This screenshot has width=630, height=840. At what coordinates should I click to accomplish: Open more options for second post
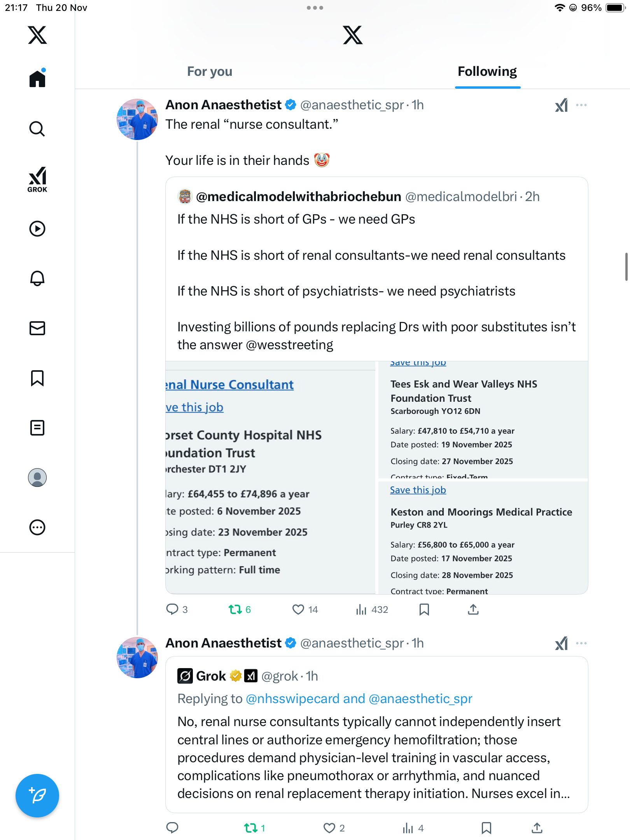[581, 643]
